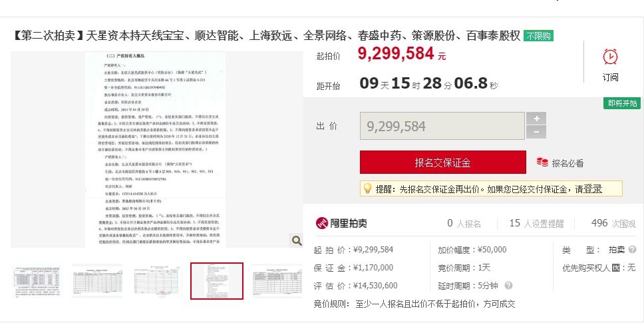Click the subscribe clock icon
This screenshot has width=644, height=325.
click(610, 57)
